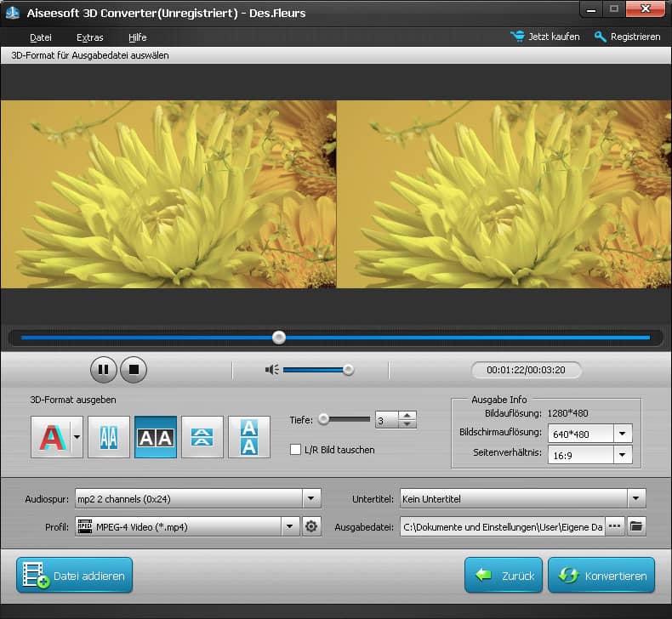Select Top and Bottom half-height format

click(202, 437)
